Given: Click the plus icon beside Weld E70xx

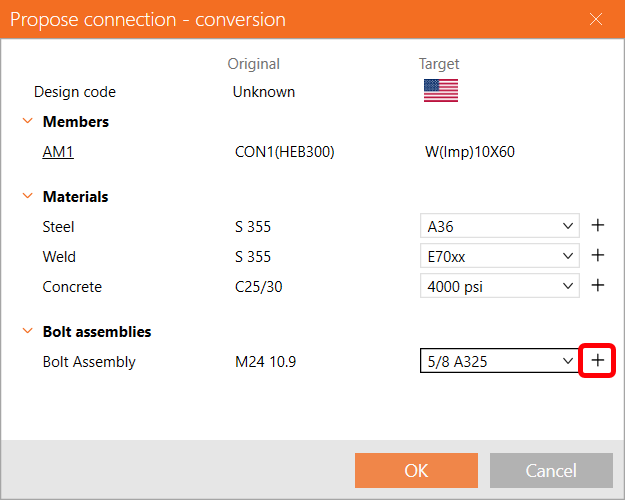Looking at the screenshot, I should tap(598, 256).
